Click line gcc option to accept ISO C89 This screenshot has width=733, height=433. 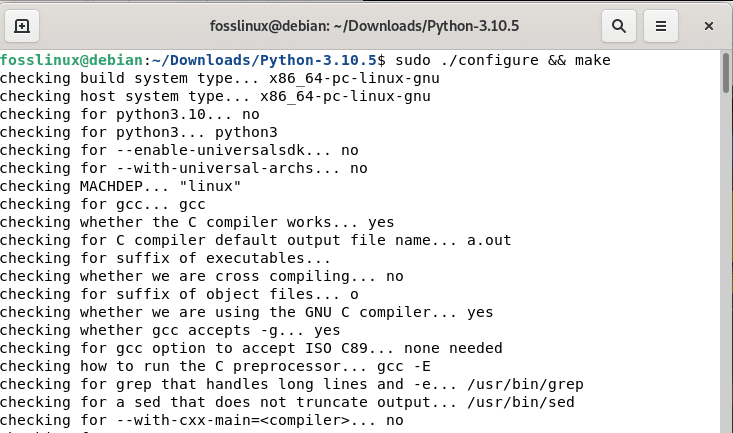251,348
